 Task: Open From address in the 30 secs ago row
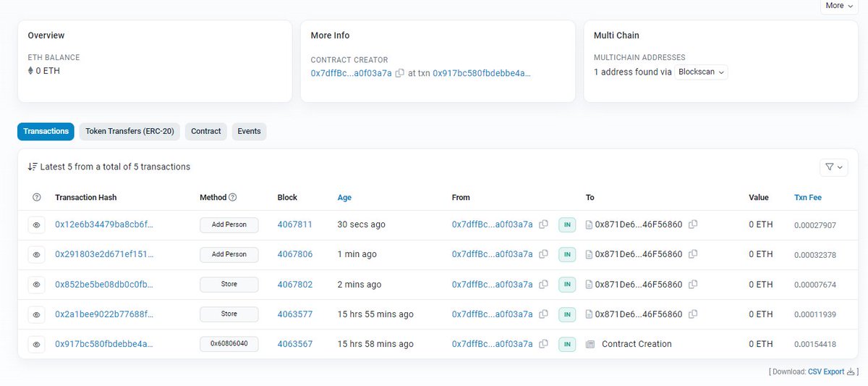coord(492,225)
